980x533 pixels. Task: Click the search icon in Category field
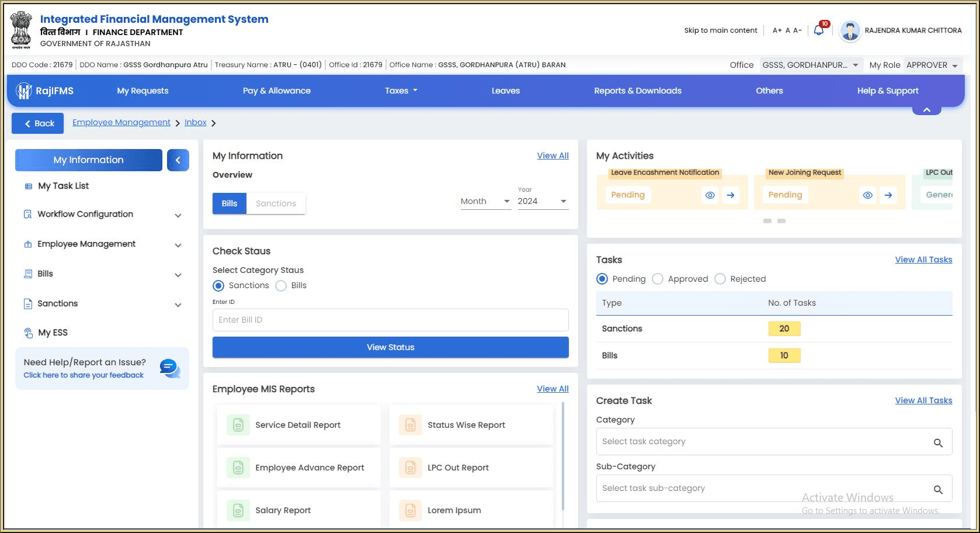[x=938, y=443]
